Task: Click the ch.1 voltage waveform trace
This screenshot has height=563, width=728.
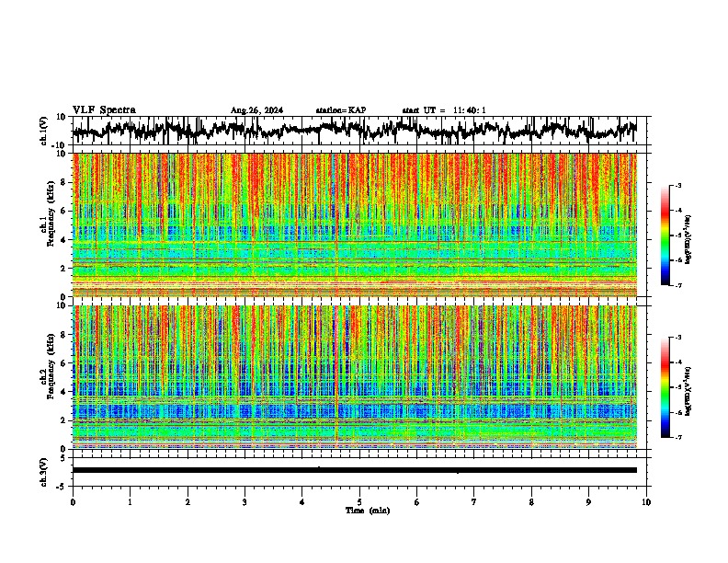Action: 354,130
